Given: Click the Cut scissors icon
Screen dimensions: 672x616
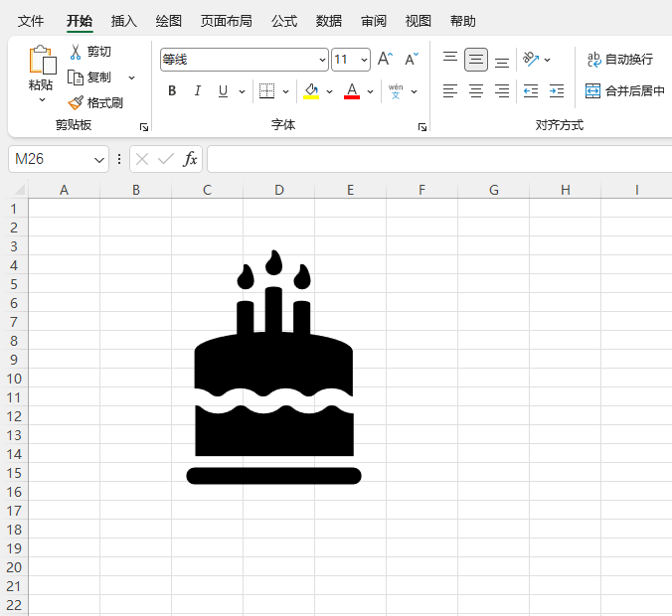Looking at the screenshot, I should click(76, 52).
